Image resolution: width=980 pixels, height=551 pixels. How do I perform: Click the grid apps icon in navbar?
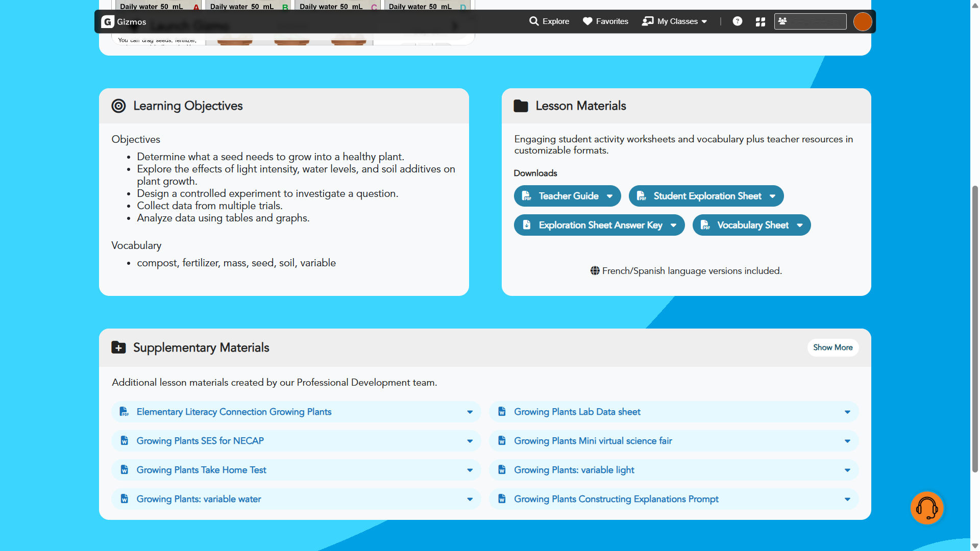[x=760, y=21]
